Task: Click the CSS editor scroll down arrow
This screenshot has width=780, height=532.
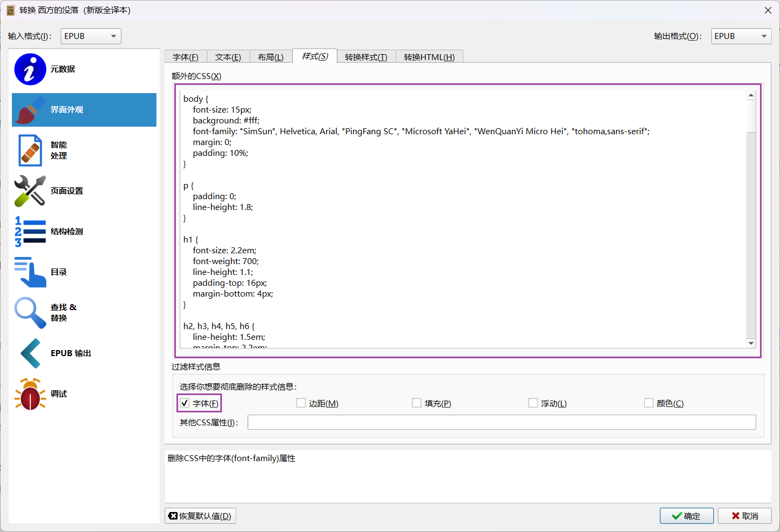Action: 751,343
